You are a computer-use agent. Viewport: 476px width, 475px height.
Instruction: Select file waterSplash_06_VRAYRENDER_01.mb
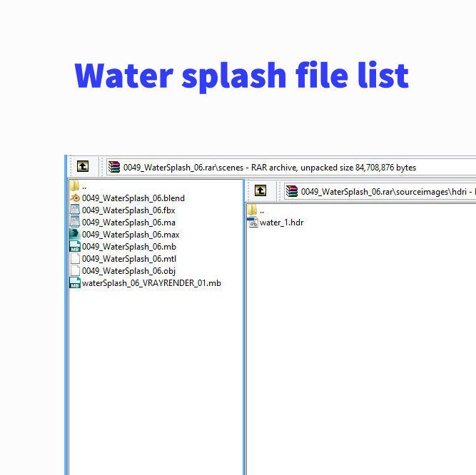[x=151, y=283]
